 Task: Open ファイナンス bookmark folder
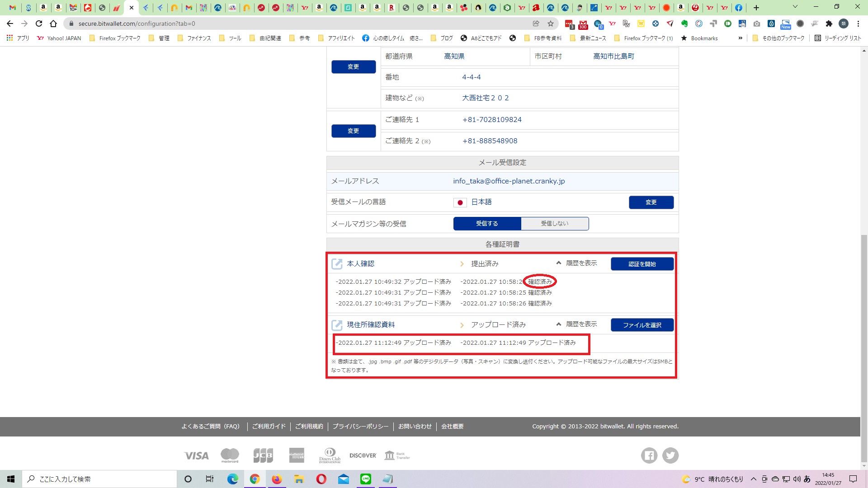click(194, 38)
